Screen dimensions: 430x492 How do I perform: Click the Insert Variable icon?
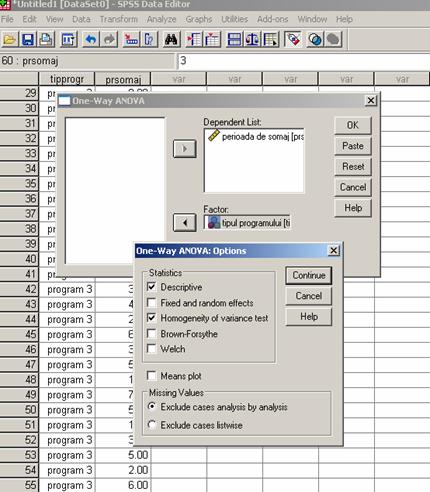212,40
